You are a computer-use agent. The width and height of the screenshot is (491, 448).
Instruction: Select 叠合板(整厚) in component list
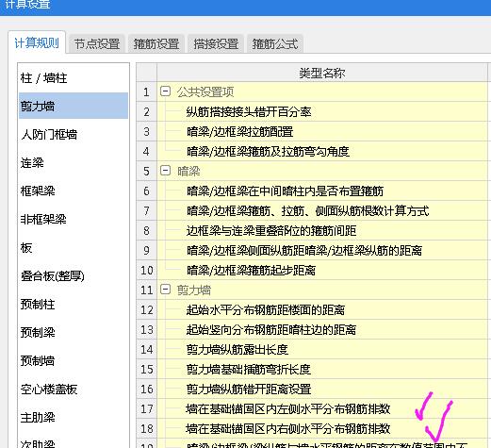(74, 276)
